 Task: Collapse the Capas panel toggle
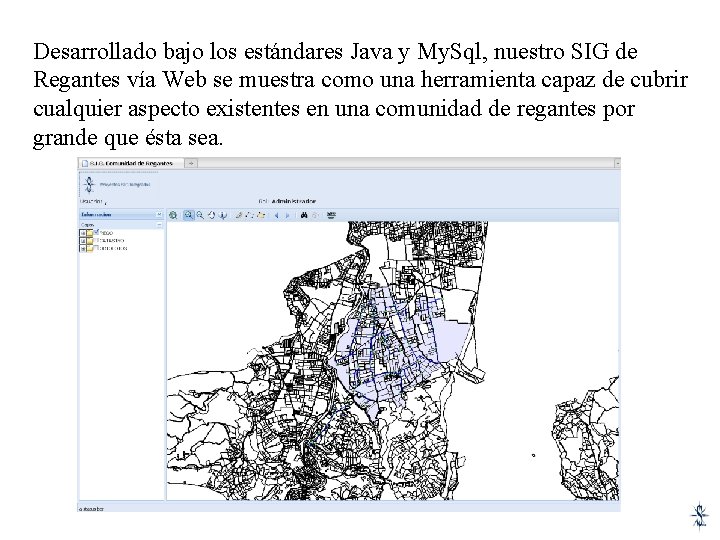(159, 225)
